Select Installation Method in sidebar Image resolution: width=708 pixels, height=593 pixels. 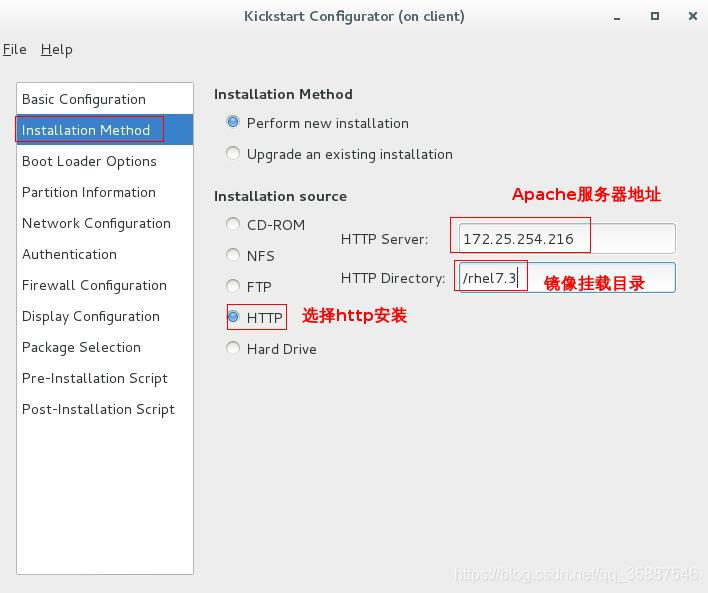pos(105,130)
